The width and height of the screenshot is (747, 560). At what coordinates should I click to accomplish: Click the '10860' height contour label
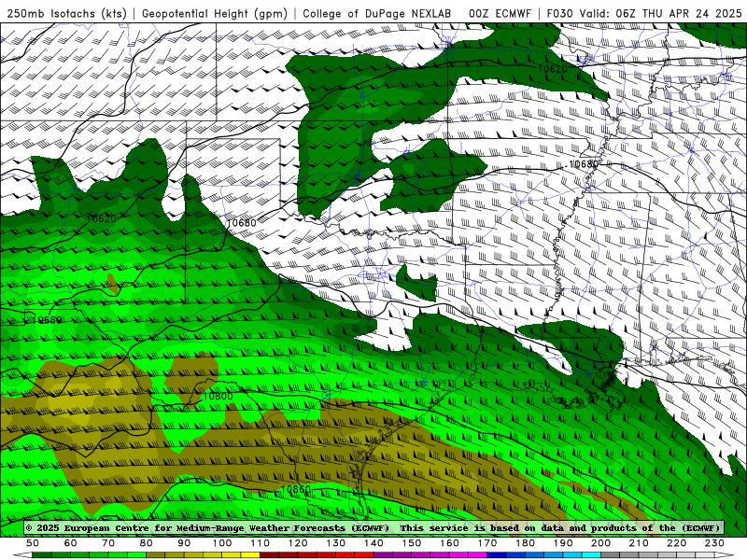[x=296, y=489]
